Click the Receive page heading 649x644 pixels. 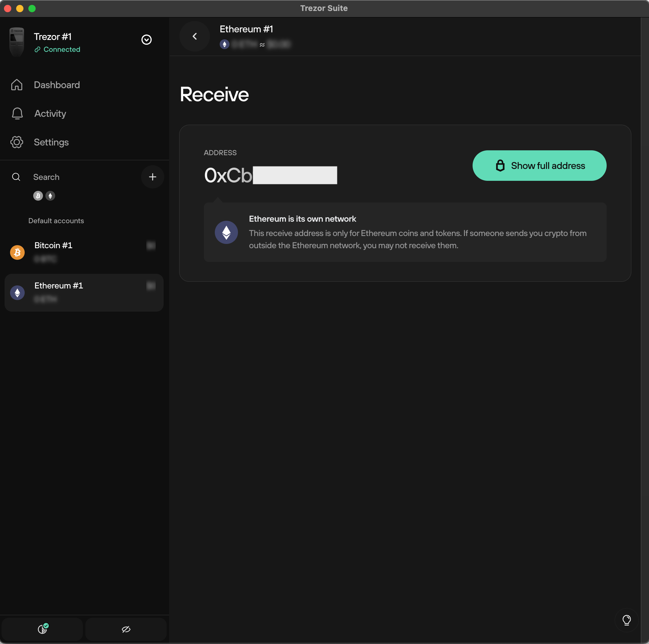click(214, 94)
